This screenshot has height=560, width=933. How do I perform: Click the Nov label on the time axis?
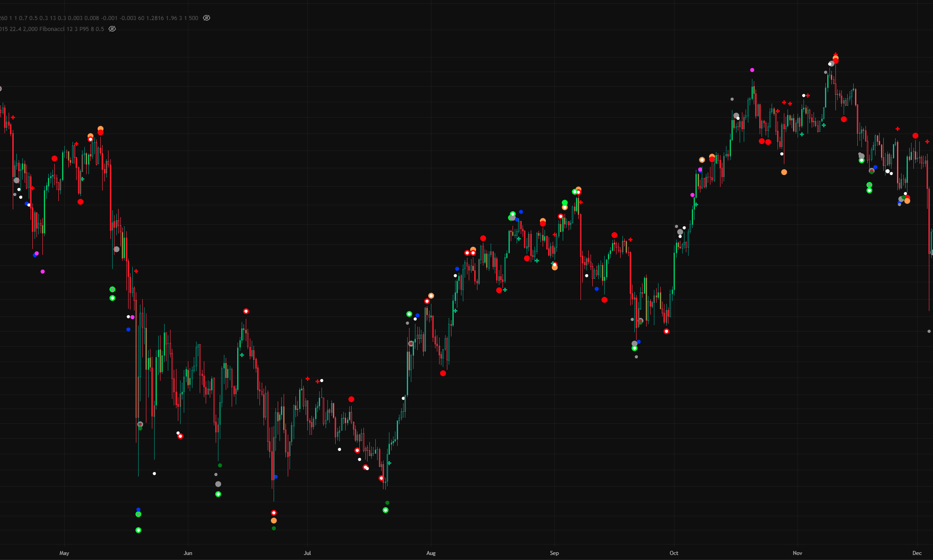tap(797, 553)
